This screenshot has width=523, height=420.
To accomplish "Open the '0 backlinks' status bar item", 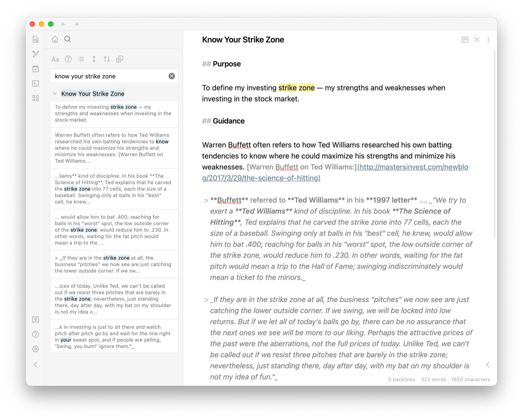I will click(x=402, y=379).
